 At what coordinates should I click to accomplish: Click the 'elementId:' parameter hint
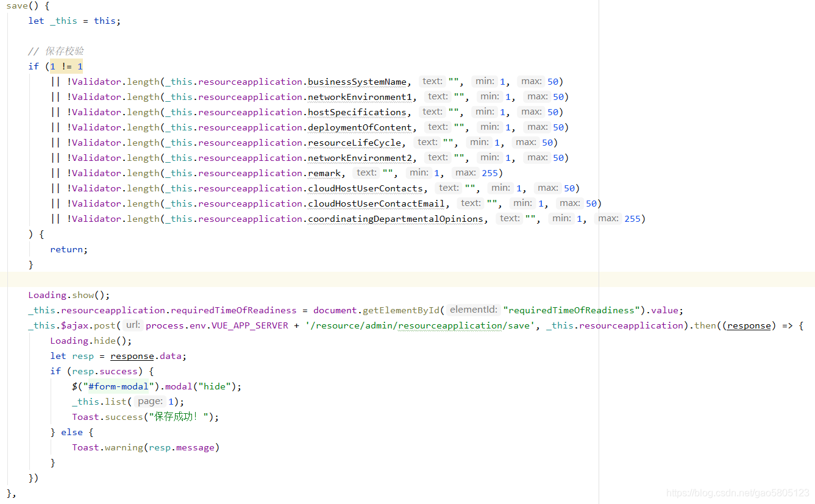(473, 310)
